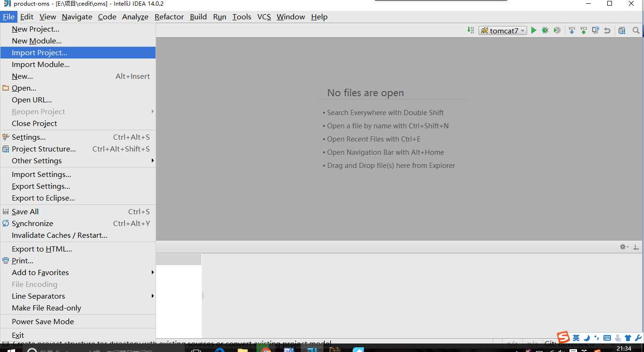
Task: Open the File menu in the menu bar
Action: tap(8, 17)
